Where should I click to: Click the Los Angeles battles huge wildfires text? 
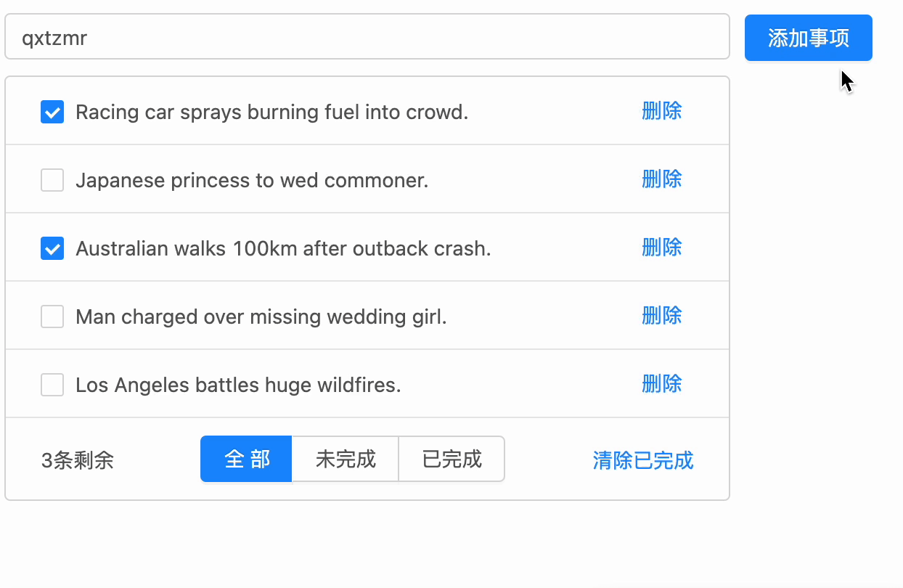tap(238, 385)
